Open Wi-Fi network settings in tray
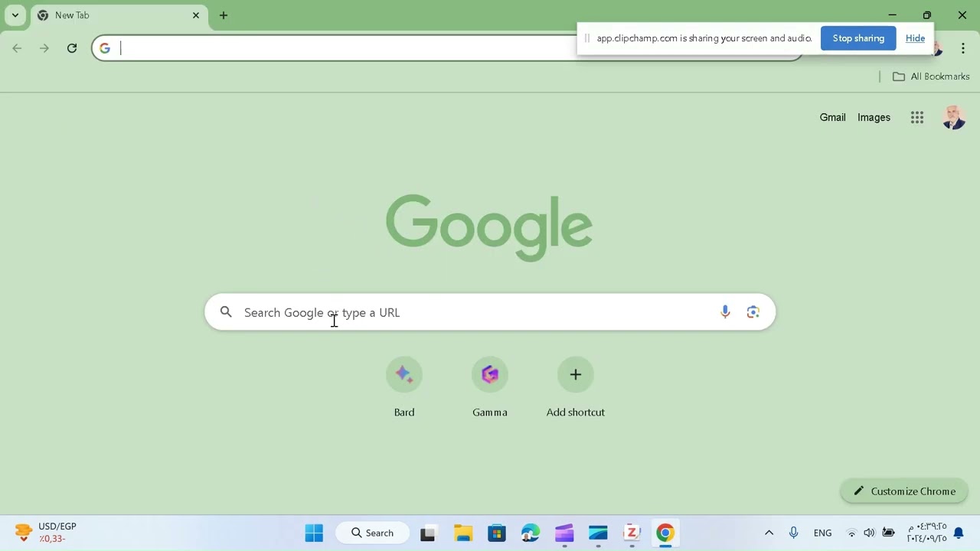The image size is (980, 551). (x=851, y=533)
